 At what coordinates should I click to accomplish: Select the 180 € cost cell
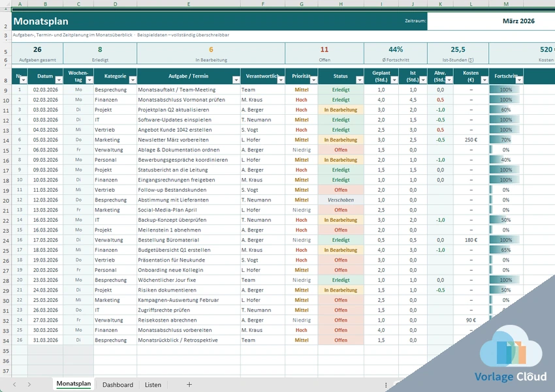(471, 240)
